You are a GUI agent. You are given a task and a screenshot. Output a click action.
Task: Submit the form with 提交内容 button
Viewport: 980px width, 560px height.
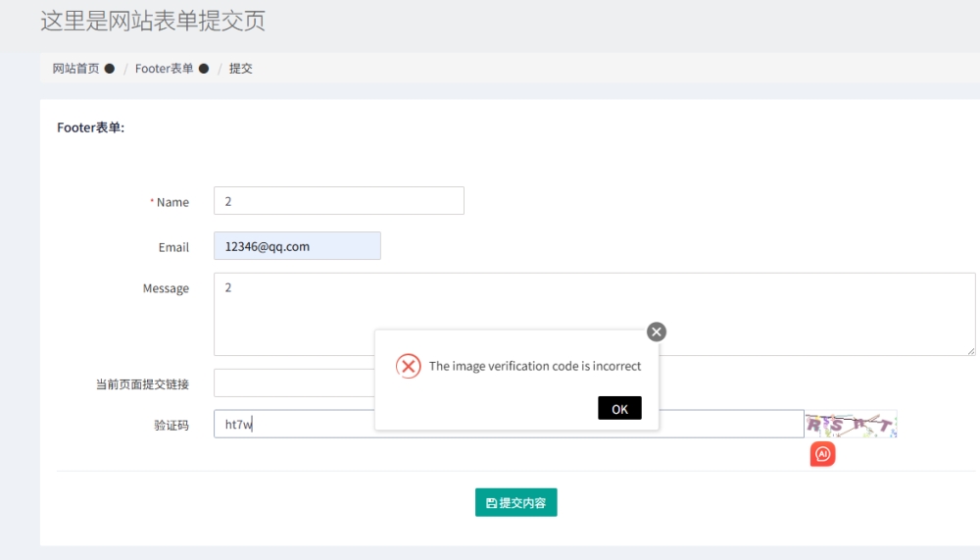pos(515,503)
